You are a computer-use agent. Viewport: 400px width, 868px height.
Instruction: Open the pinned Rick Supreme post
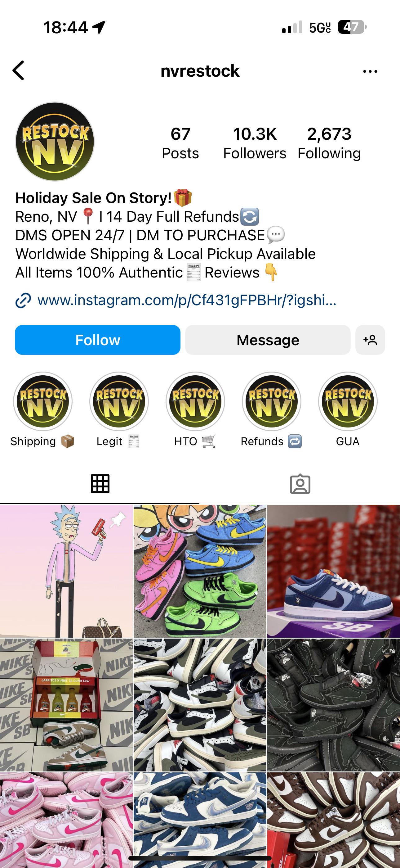point(66,571)
